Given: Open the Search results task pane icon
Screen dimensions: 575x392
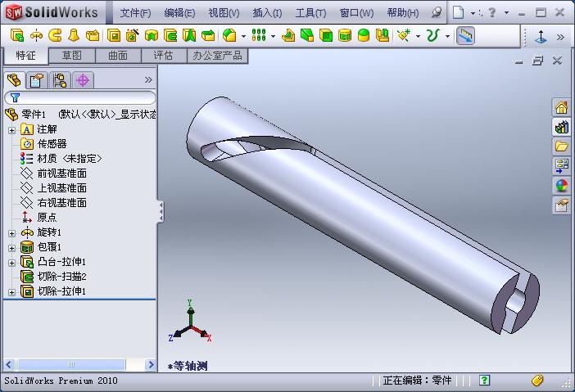Looking at the screenshot, I should [x=561, y=166].
